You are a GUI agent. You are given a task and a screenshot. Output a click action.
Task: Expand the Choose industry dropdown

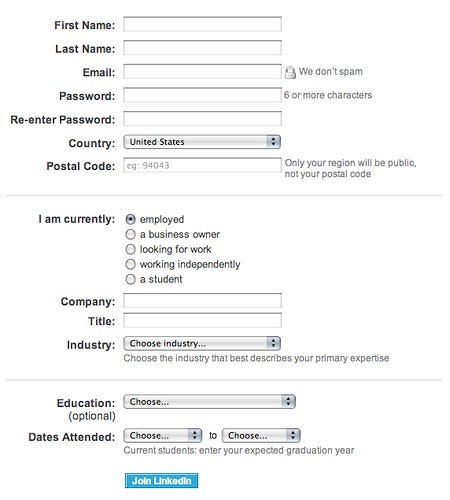click(202, 344)
